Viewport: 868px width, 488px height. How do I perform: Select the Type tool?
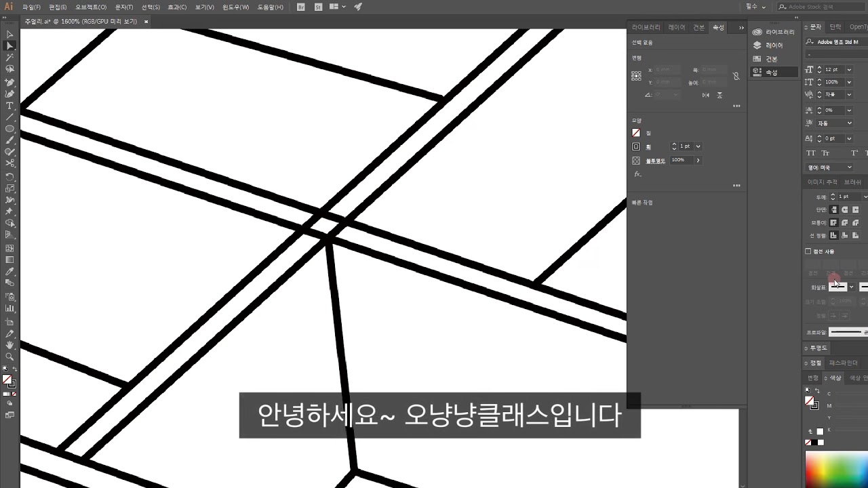point(9,106)
